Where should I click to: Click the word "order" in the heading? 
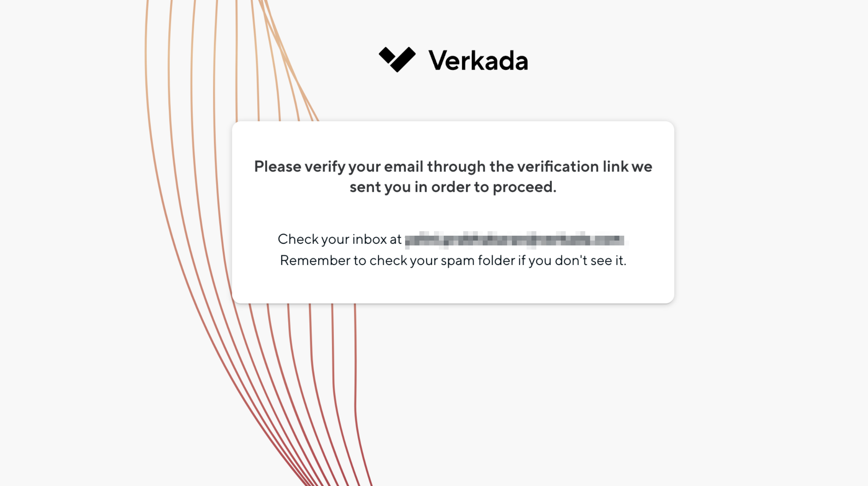[x=451, y=187]
